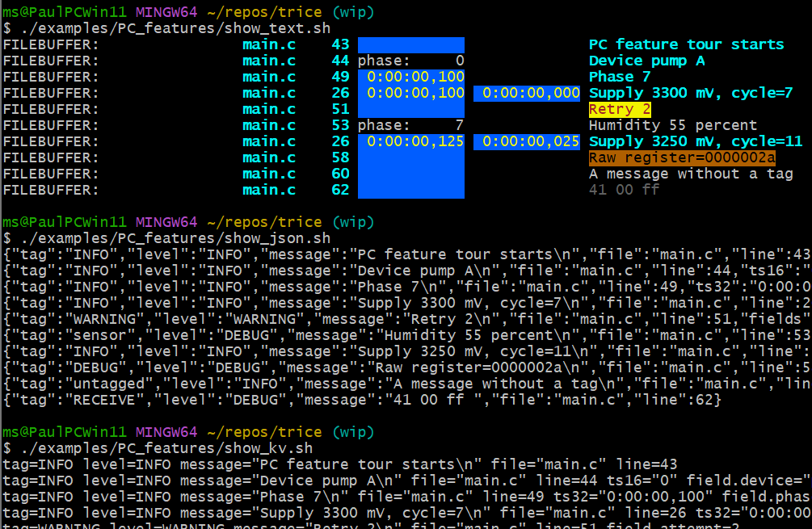812x529 pixels.
Task: Select JSON line containing 'Supply 3250 mV, cycle=11'
Action: tap(406, 351)
